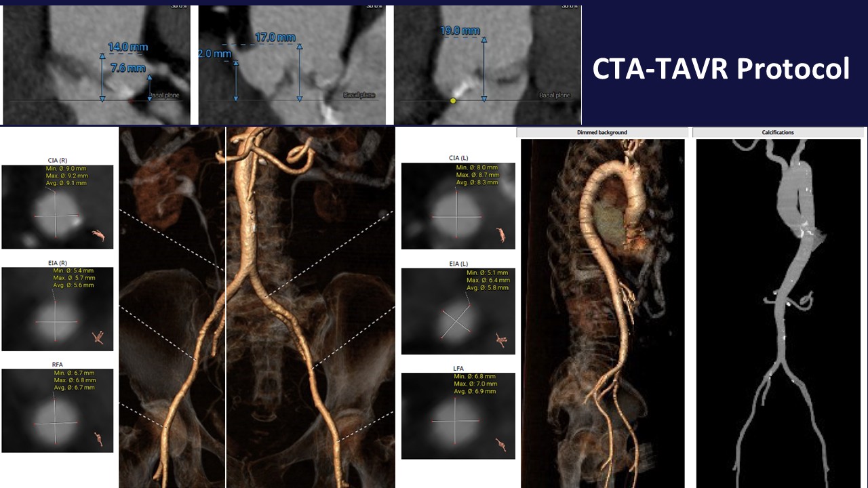Pick the 19.0 mm measurement label
This screenshot has height=488, width=868.
pos(460,30)
